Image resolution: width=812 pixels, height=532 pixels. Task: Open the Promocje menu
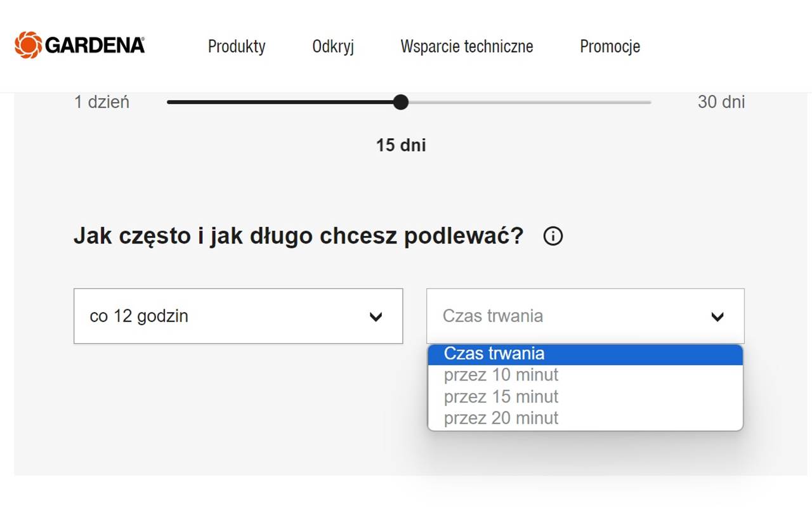609,46
